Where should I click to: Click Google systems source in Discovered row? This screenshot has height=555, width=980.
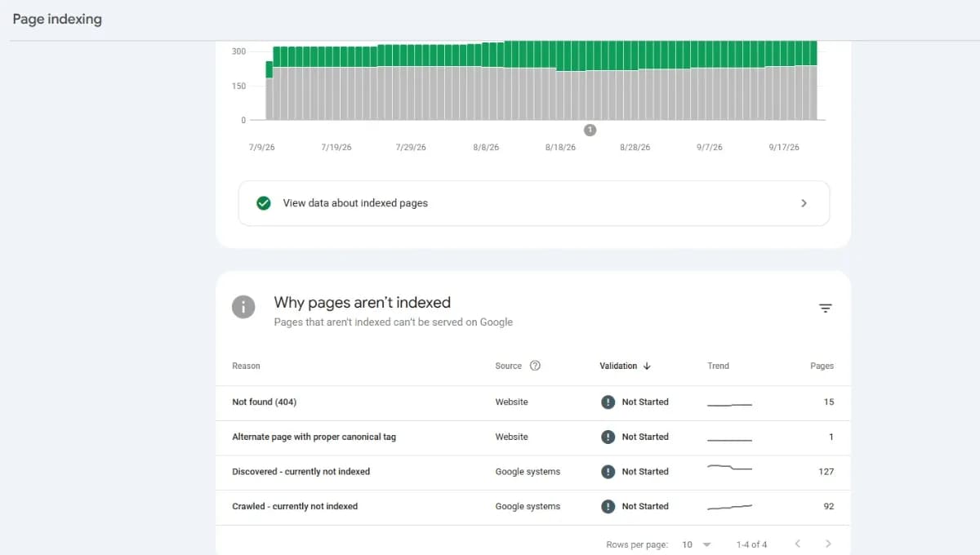click(528, 472)
